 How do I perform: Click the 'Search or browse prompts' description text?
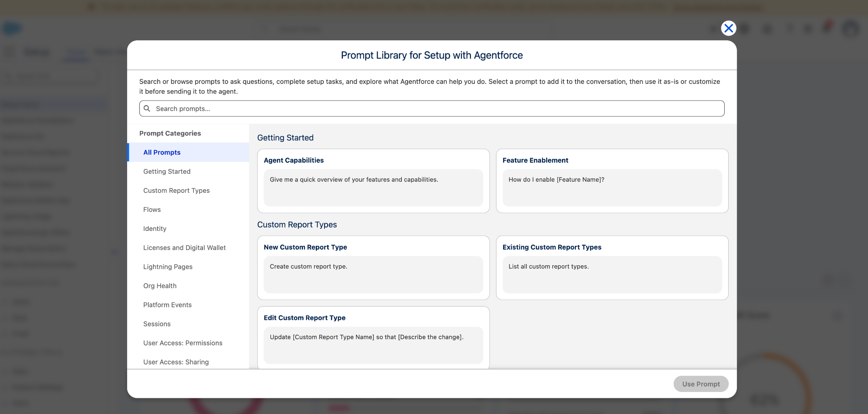[x=430, y=86]
